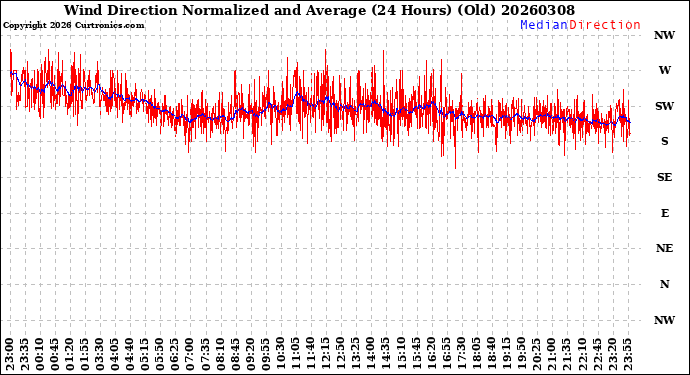Screen dimensions: 690x375
Task: Click the 12:15 time axis label
Action: pos(326,355)
